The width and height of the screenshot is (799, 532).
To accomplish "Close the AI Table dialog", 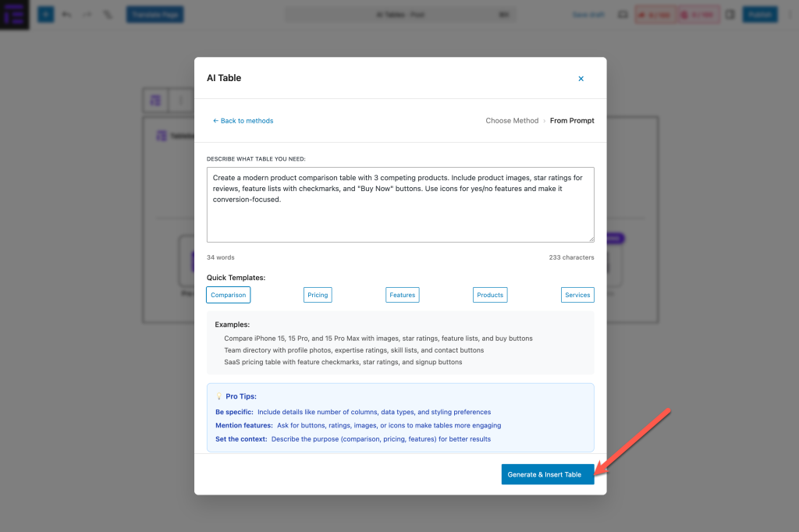I will [x=581, y=79].
